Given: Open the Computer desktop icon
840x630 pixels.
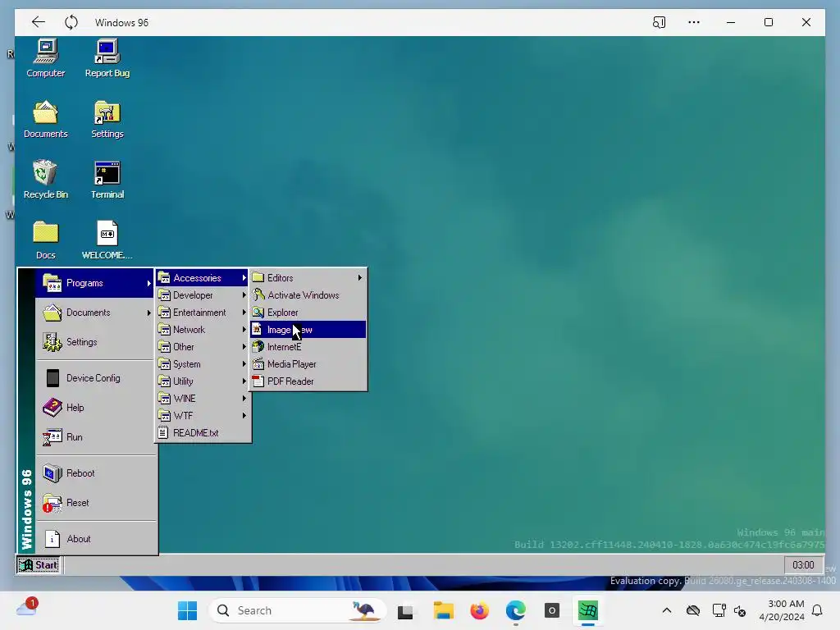Looking at the screenshot, I should click(46, 58).
